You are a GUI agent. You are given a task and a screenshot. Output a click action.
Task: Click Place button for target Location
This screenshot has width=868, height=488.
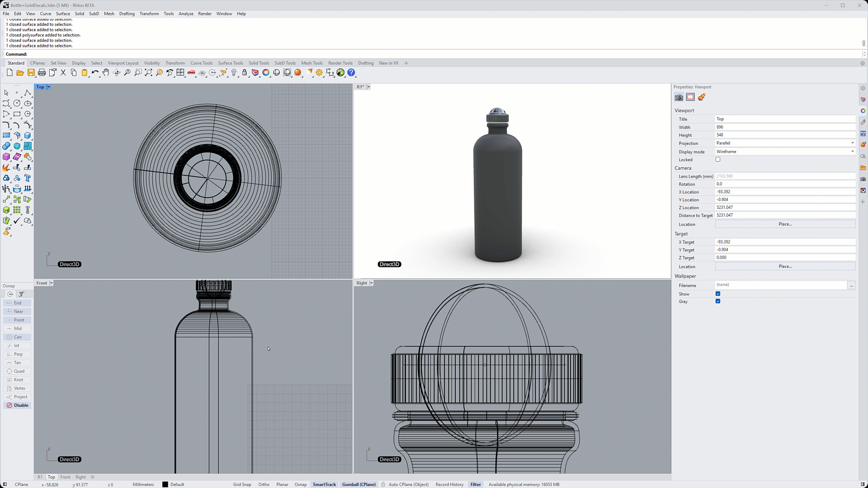[785, 267]
